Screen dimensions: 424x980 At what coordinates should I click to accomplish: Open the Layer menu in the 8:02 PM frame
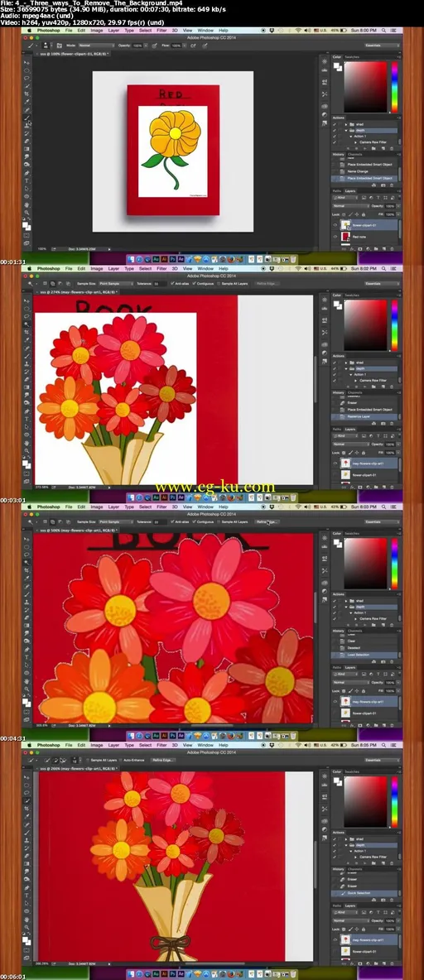113,268
